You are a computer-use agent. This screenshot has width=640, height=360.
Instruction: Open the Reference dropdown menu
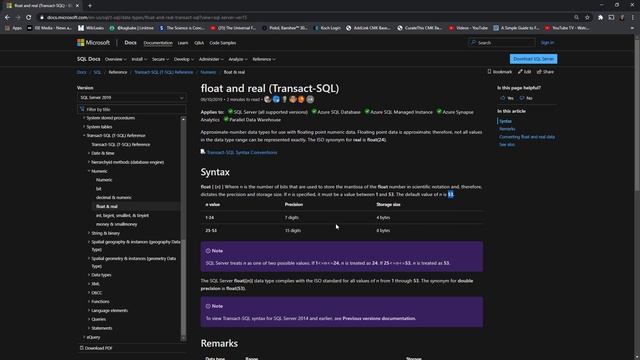point(264,59)
